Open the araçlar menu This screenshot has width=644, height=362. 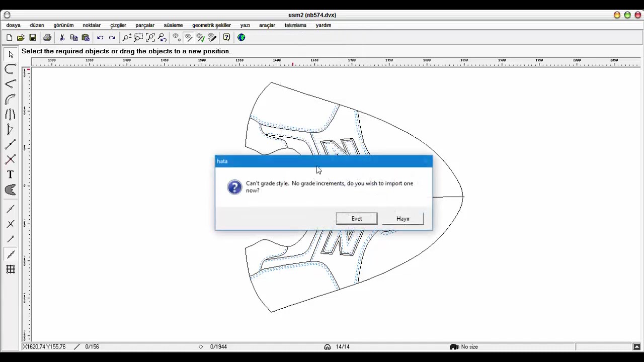click(267, 25)
